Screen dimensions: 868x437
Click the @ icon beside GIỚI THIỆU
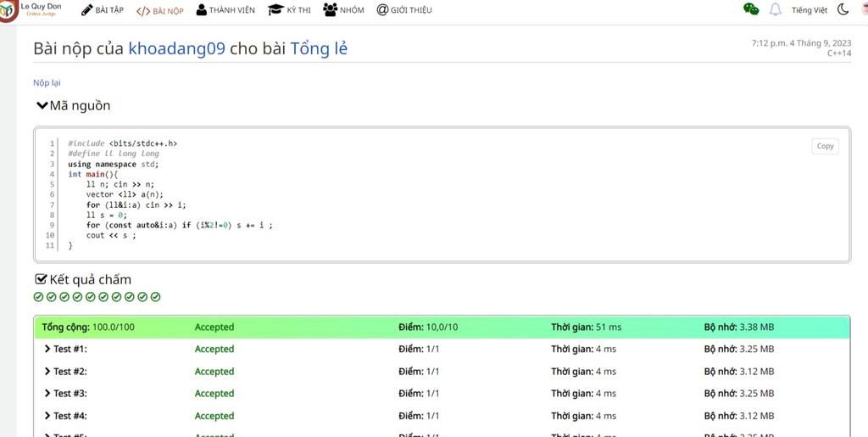point(382,10)
